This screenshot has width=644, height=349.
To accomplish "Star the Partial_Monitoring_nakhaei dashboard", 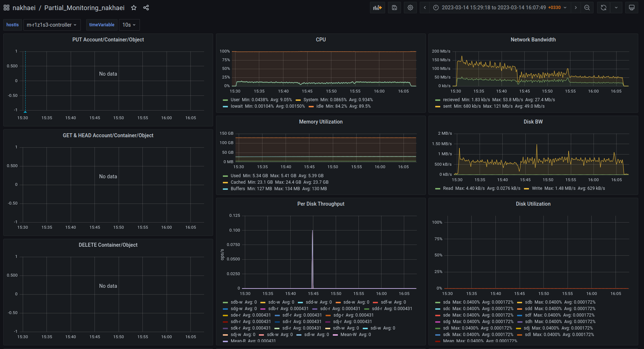I will [x=134, y=8].
